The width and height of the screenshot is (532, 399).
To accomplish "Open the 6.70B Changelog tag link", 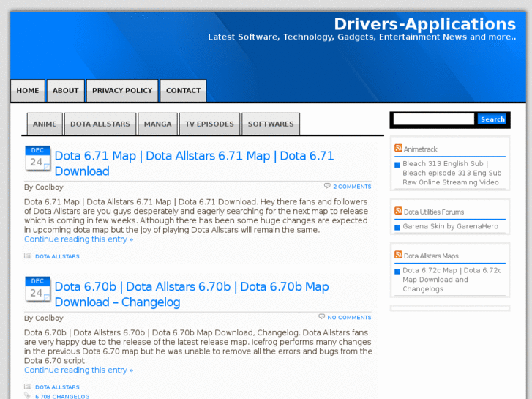I will coord(62,396).
